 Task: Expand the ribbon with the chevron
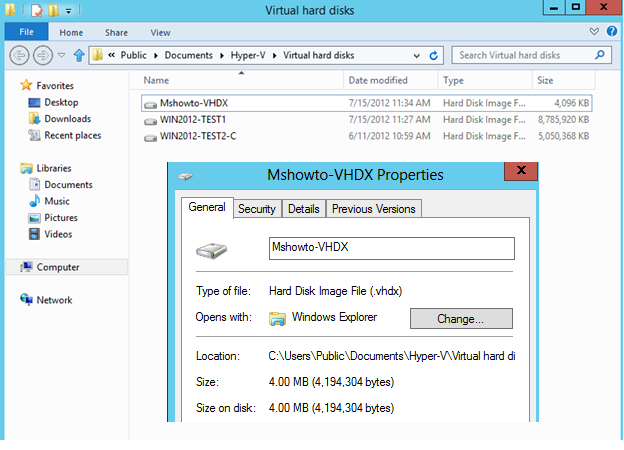tap(594, 31)
